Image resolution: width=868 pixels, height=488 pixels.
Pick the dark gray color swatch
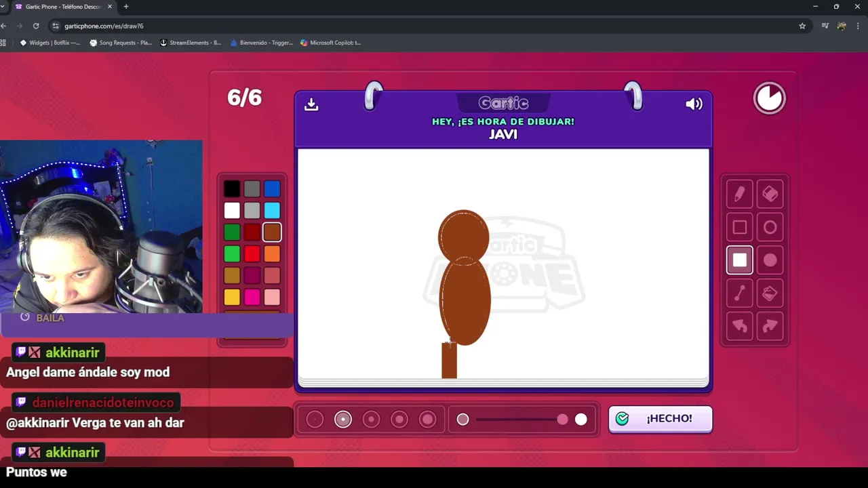tap(252, 189)
